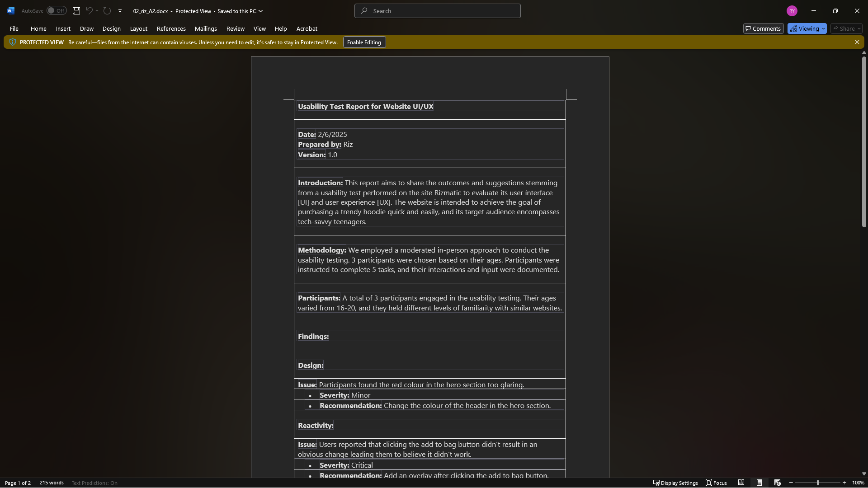
Task: Open Customize Quick Access Toolbar dropdown
Action: (x=120, y=11)
